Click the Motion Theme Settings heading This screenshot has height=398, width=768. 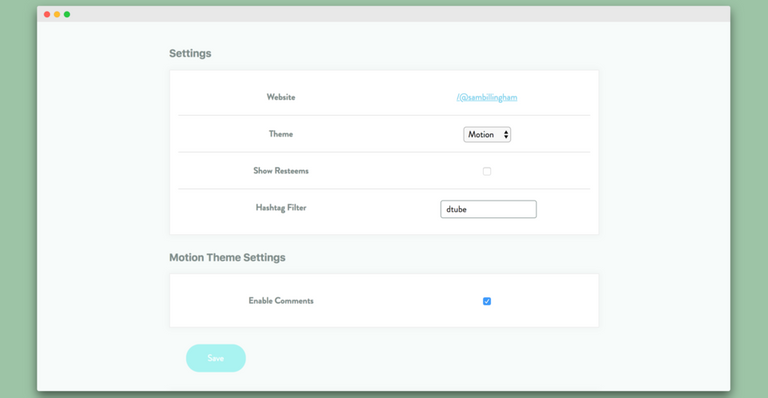227,258
